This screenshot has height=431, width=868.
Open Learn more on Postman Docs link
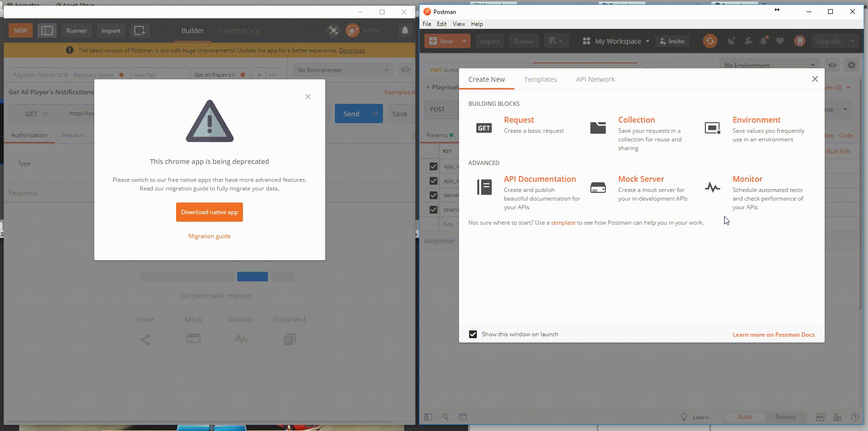(774, 335)
